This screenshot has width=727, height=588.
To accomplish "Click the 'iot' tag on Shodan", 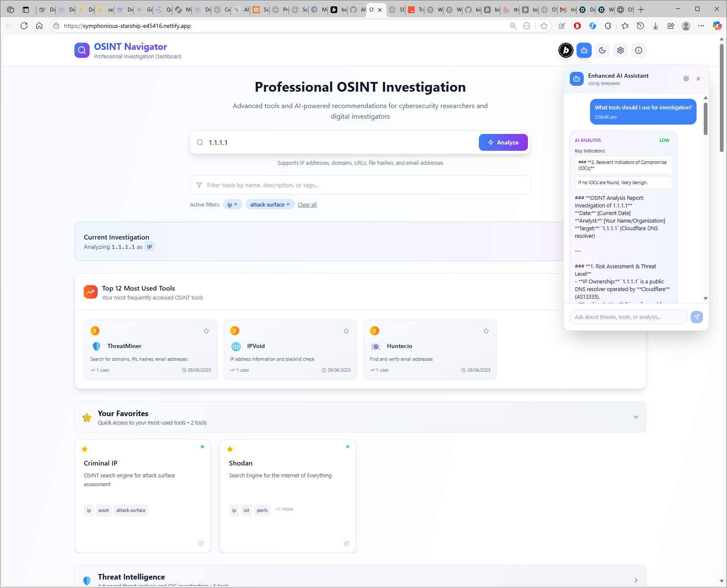I will click(246, 510).
